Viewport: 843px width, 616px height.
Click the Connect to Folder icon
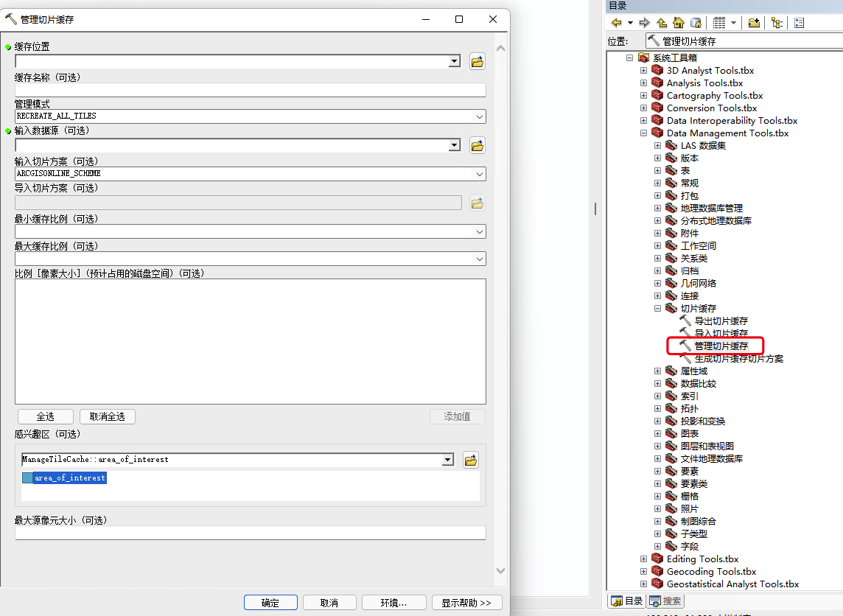point(754,23)
